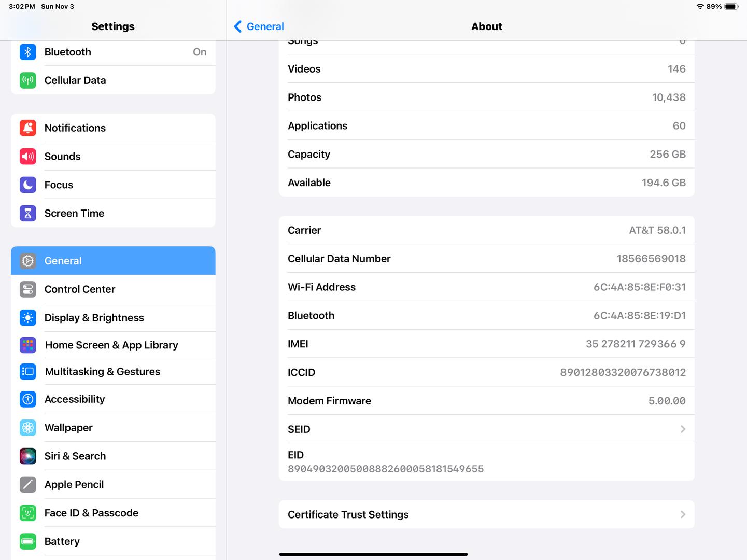Tap the red Notifications bell icon
747x560 pixels.
28,128
